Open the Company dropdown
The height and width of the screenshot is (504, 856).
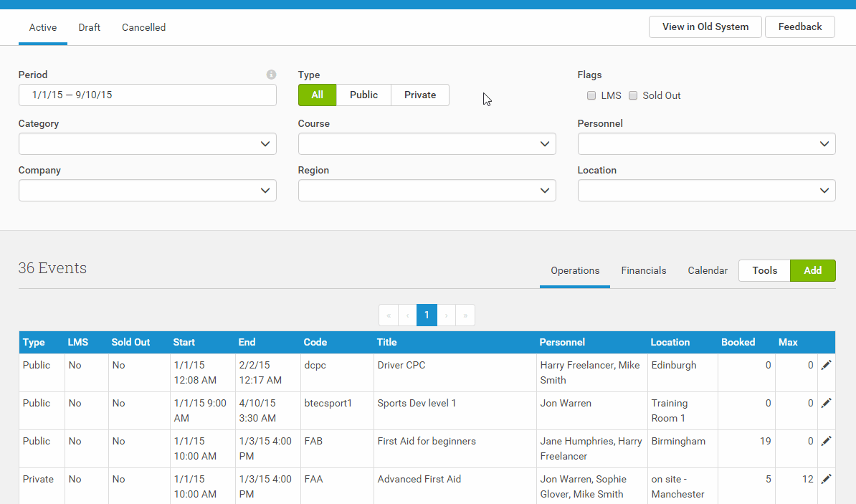point(148,191)
